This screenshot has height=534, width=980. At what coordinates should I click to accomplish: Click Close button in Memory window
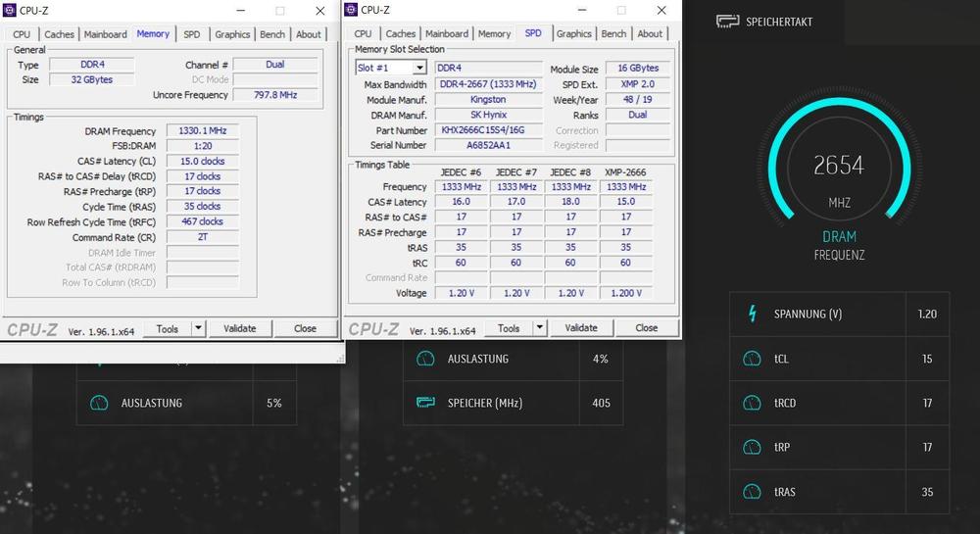(x=305, y=329)
